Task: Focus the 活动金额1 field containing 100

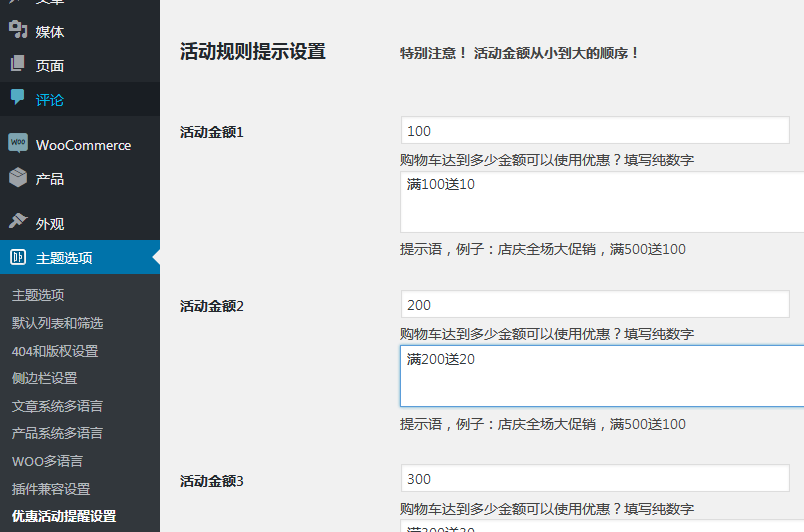Action: pyautogui.click(x=595, y=130)
